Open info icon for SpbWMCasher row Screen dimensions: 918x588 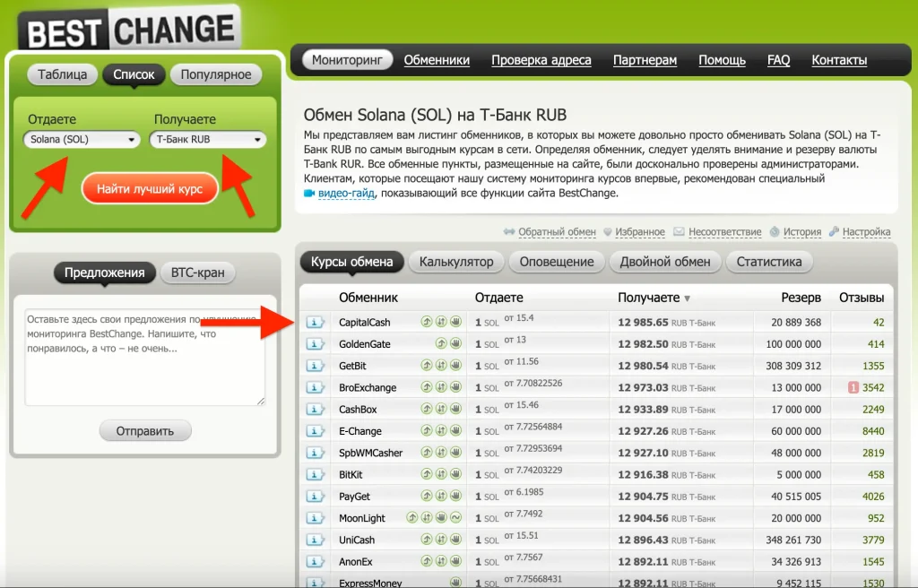315,453
